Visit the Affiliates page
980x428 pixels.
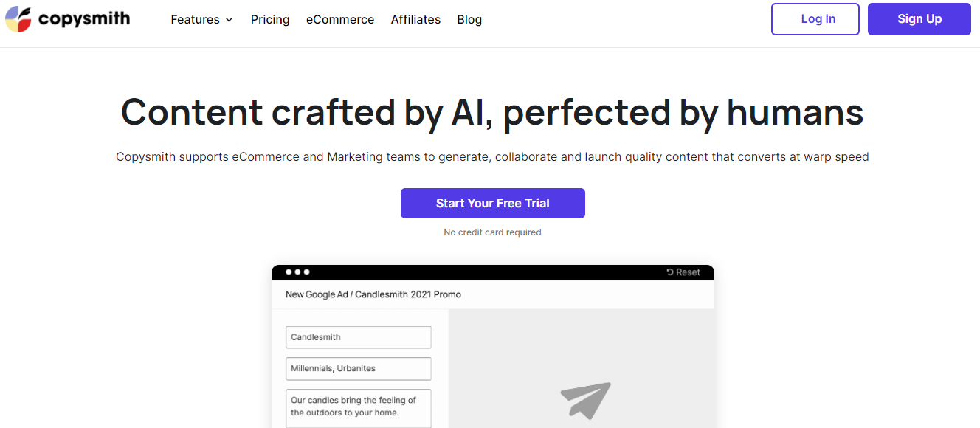click(415, 20)
